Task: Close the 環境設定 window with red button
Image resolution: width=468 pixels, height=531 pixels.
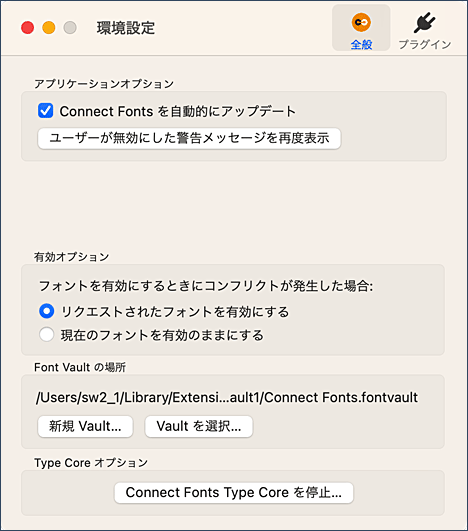Action: (x=27, y=27)
